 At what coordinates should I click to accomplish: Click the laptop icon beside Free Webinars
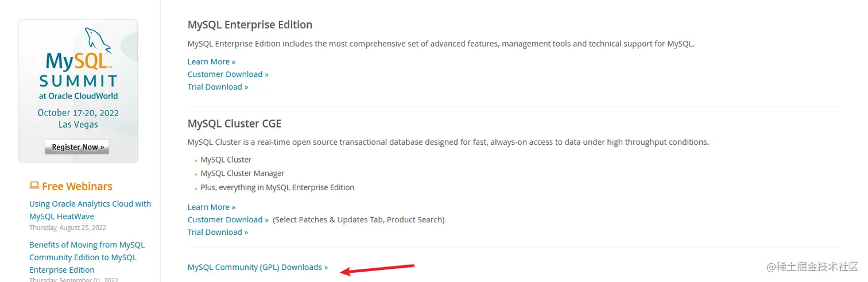pyautogui.click(x=34, y=186)
